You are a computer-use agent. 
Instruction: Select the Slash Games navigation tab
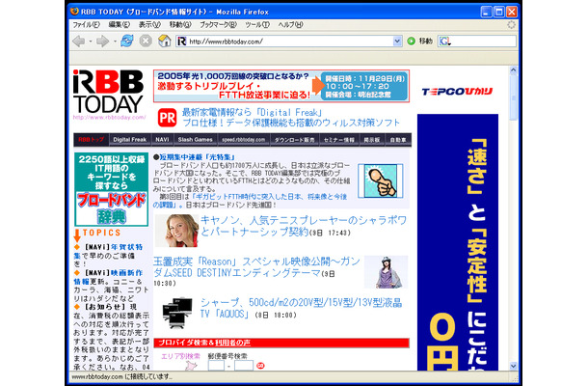click(x=195, y=140)
